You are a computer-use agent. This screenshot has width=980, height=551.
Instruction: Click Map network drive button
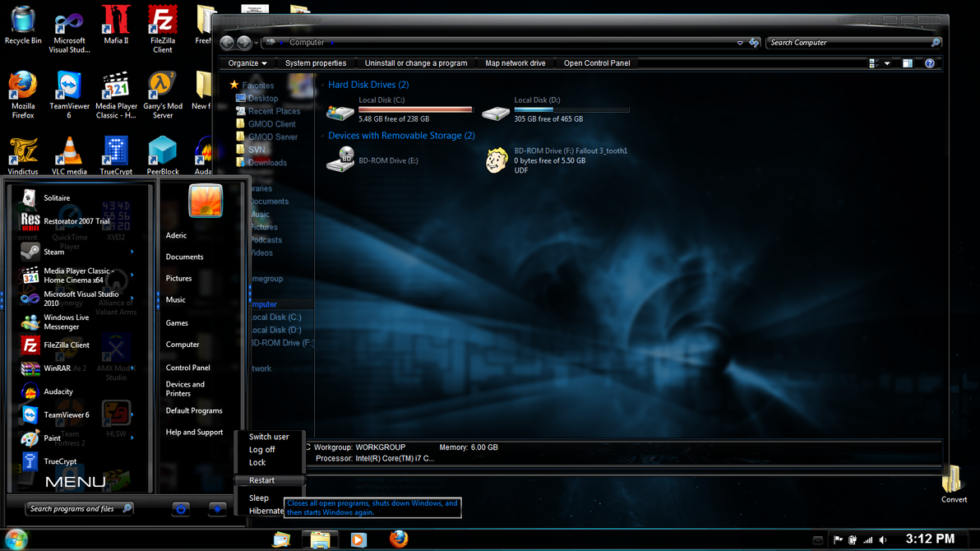[515, 63]
